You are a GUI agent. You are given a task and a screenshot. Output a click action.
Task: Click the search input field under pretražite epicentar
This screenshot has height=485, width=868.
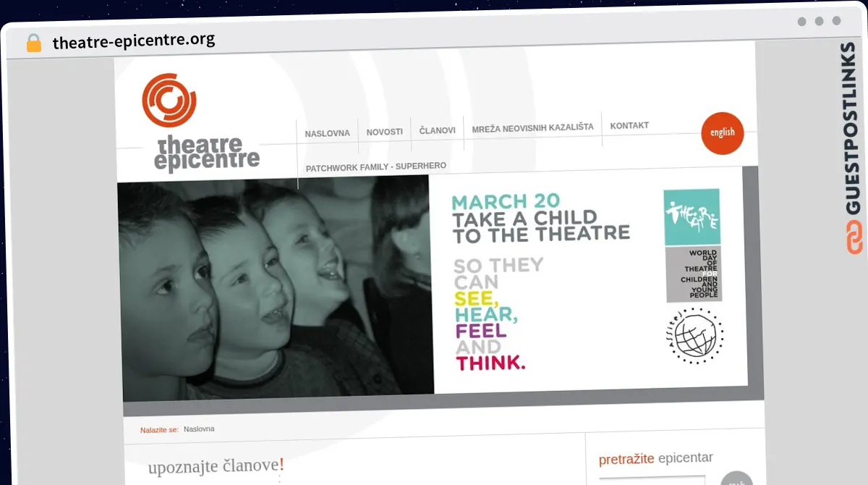pyautogui.click(x=652, y=480)
